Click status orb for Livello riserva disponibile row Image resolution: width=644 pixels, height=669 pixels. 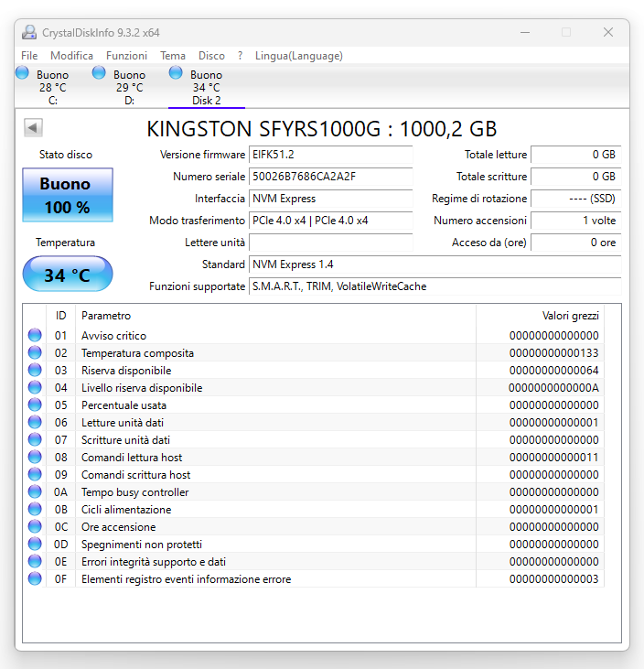(35, 387)
